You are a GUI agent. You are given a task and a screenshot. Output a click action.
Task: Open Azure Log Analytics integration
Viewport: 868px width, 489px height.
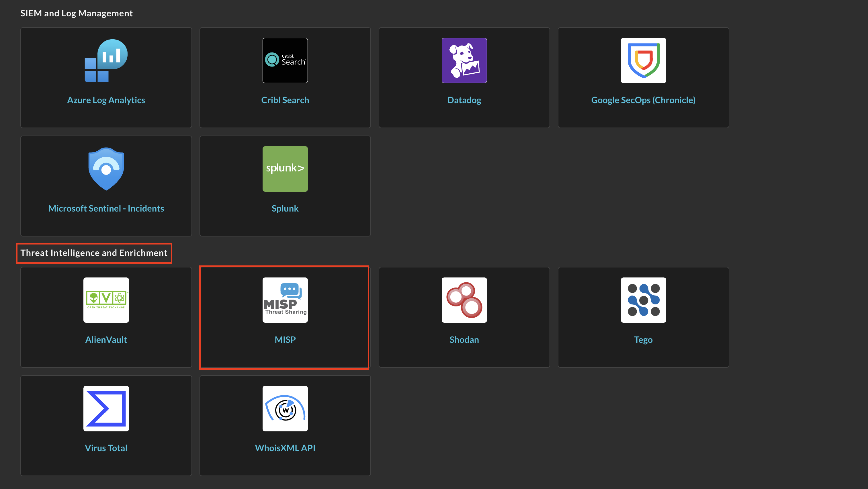click(106, 77)
